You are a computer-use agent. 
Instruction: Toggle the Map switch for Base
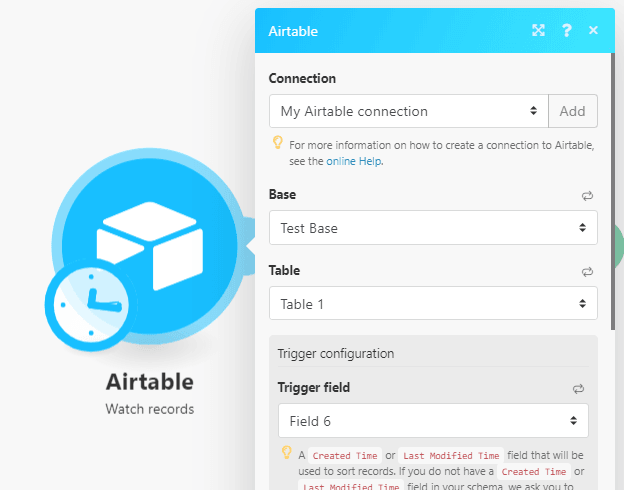(x=587, y=195)
